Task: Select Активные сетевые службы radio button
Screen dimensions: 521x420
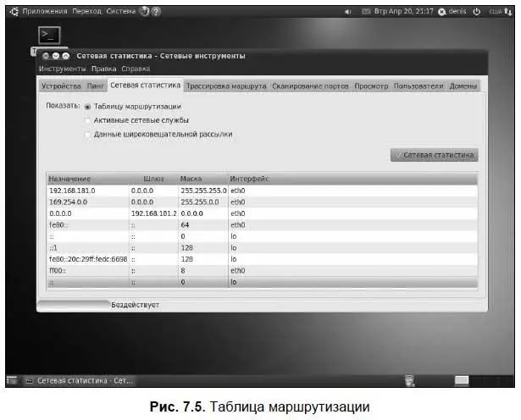Action: click(88, 120)
